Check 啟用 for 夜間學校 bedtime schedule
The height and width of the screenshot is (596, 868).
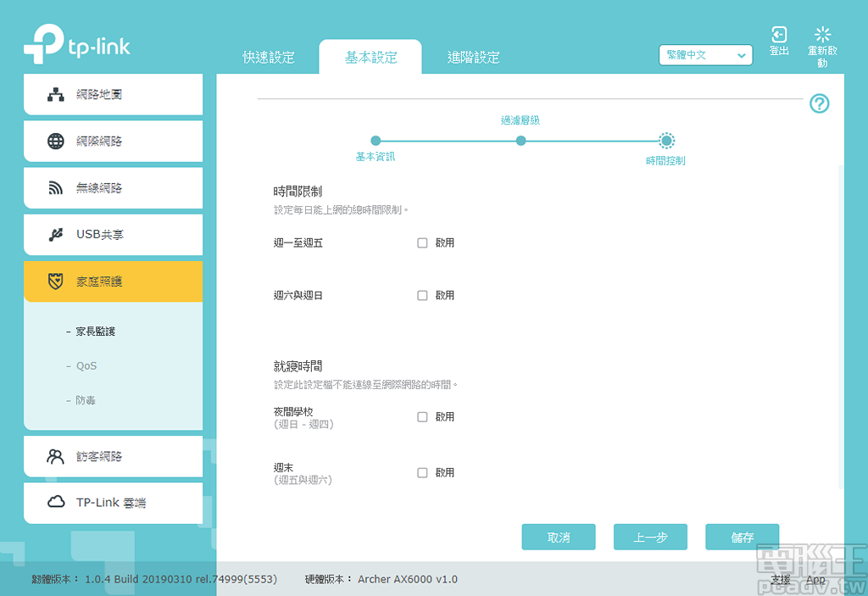click(x=422, y=416)
